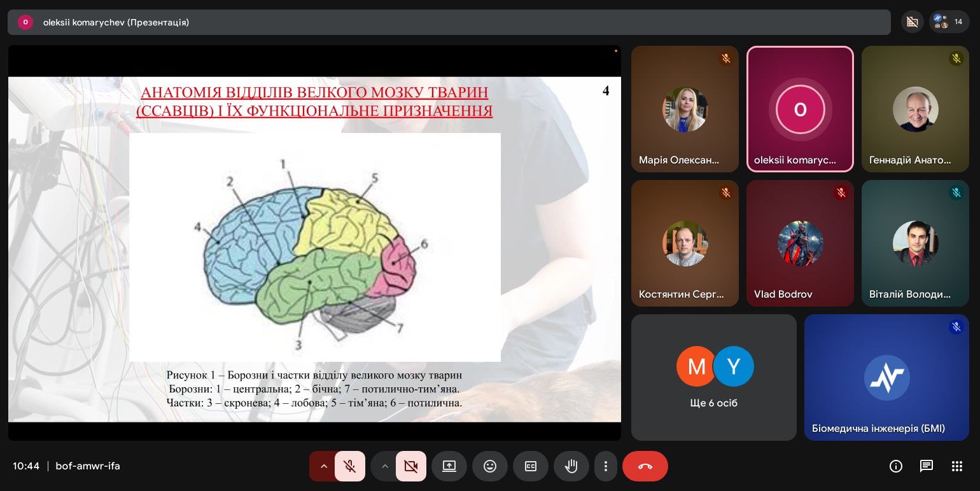Expand video settings chevron beside camera
This screenshot has width=980, height=491.
[x=384, y=466]
